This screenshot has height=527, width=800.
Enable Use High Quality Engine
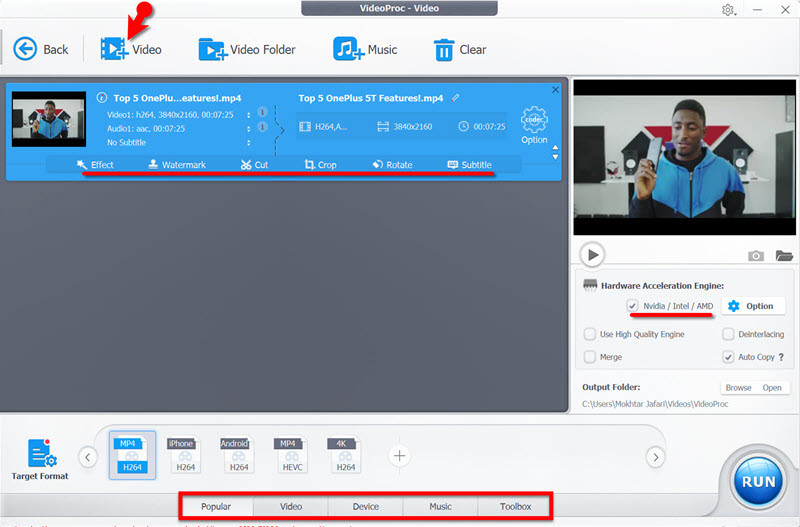pos(590,334)
